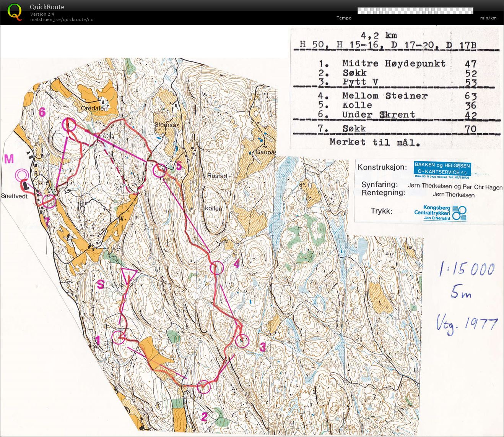Click the Konstruksjon label

tap(382, 168)
